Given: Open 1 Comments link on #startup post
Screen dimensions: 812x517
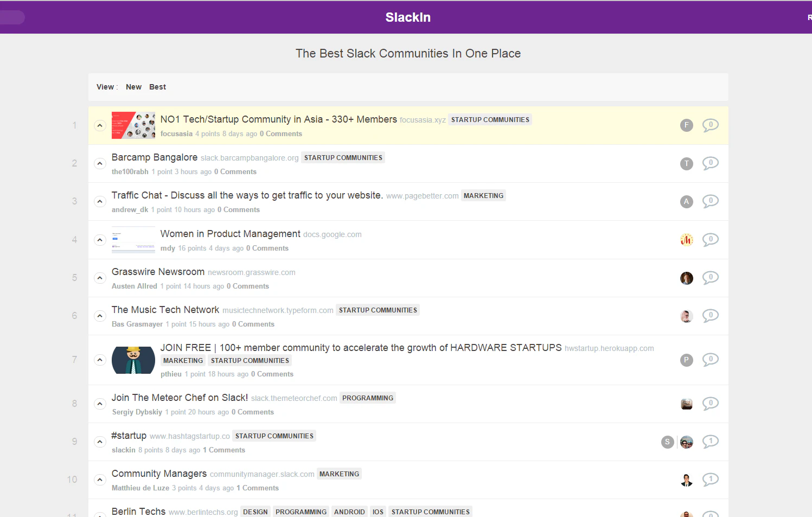Looking at the screenshot, I should [224, 450].
